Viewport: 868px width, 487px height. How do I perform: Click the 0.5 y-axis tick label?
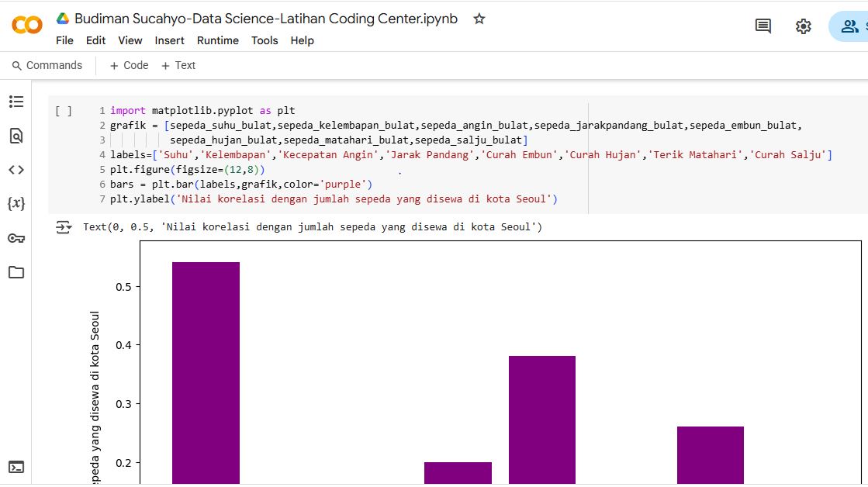123,287
